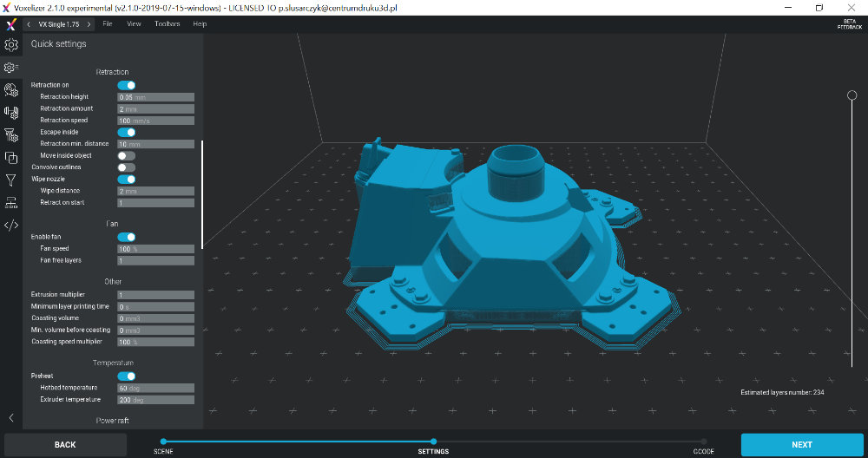Open the gear settings icon in sidebar

tap(10, 45)
